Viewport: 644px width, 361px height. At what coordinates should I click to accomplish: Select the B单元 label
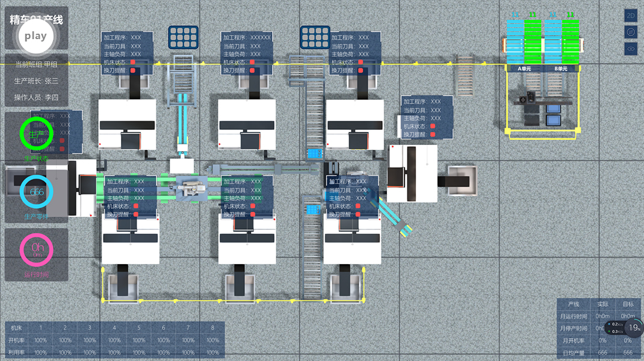pyautogui.click(x=560, y=69)
